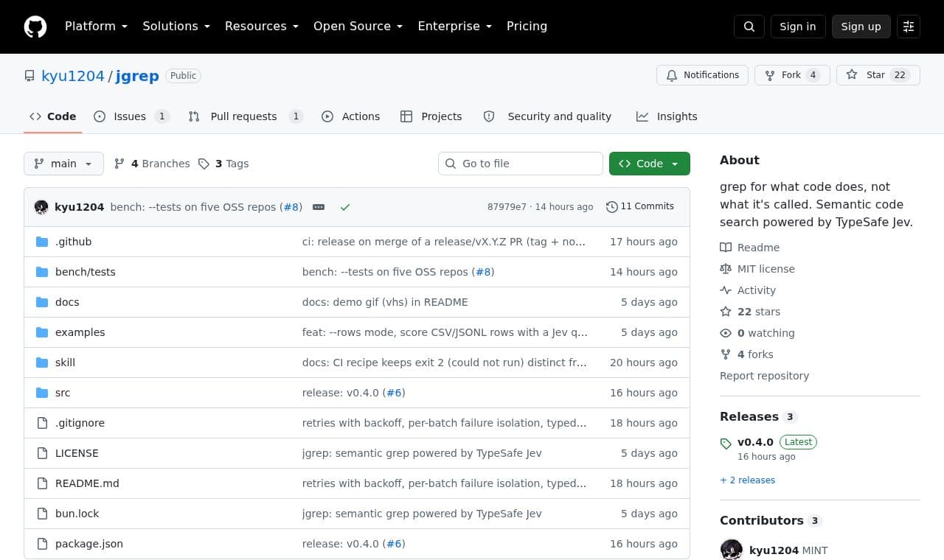This screenshot has height=560, width=944.
Task: Open the main branch selector dropdown
Action: coord(63,164)
